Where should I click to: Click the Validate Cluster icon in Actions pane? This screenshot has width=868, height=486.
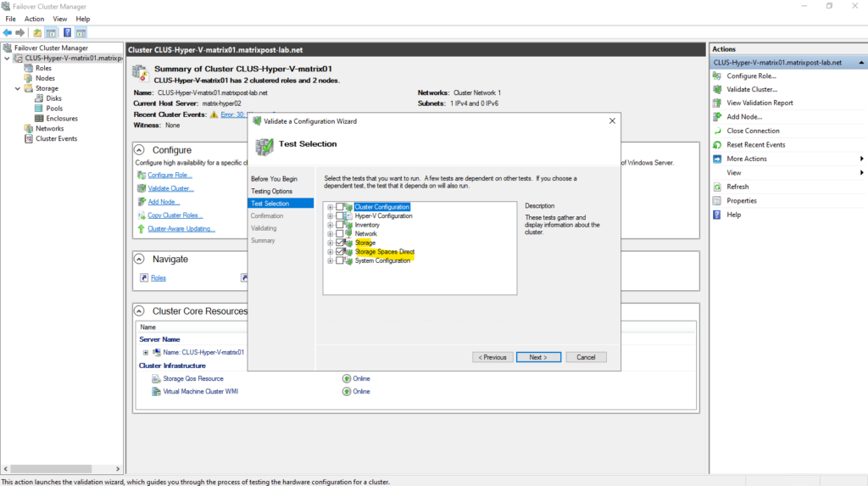point(718,89)
